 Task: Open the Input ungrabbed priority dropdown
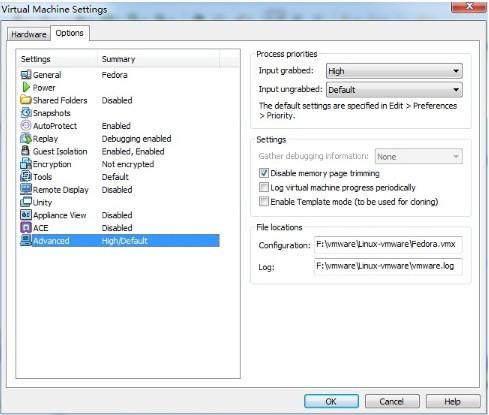[x=394, y=90]
